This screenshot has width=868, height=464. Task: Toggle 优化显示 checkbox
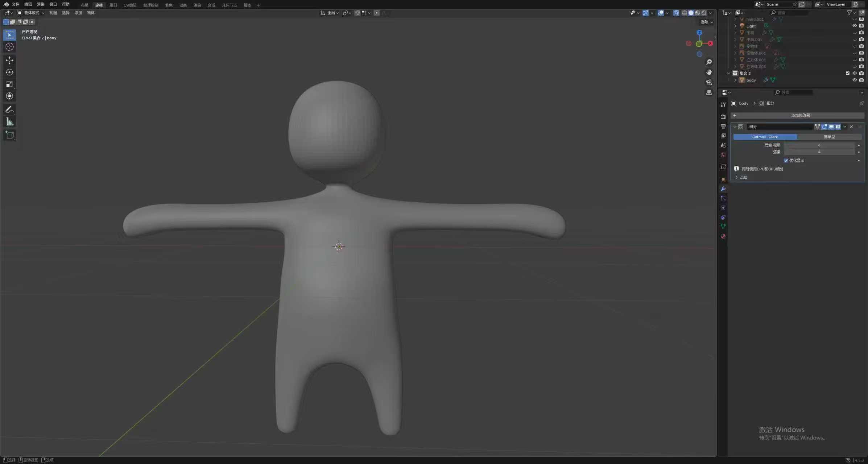click(x=786, y=161)
